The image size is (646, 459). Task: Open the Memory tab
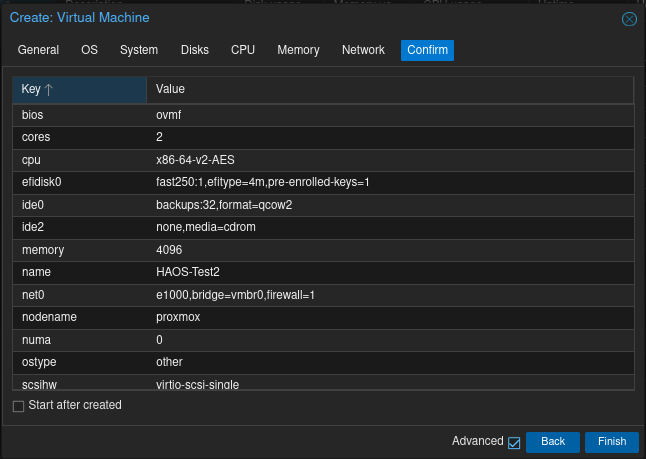(298, 50)
